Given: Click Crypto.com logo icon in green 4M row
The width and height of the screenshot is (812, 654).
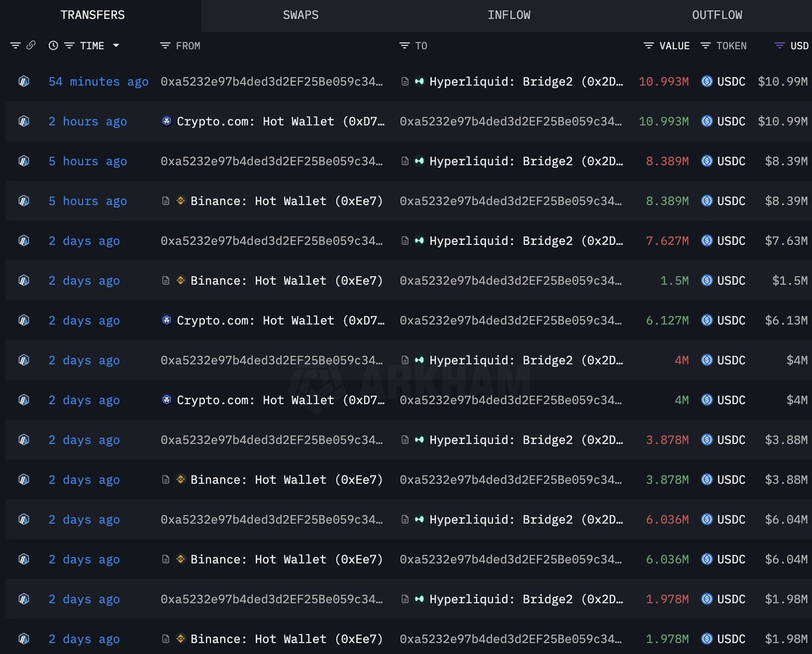Looking at the screenshot, I should tap(166, 401).
